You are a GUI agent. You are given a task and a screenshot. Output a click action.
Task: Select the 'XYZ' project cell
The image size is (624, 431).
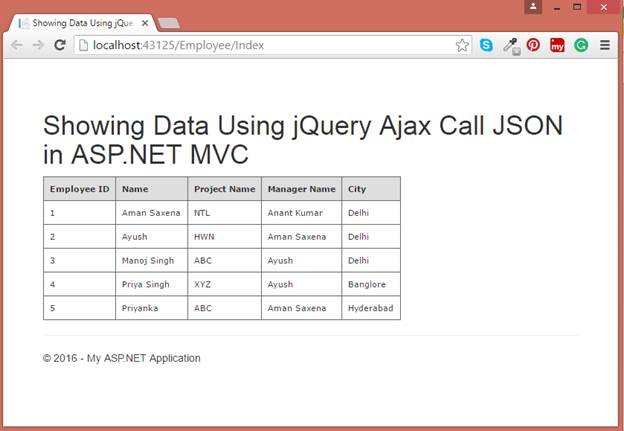tap(224, 285)
